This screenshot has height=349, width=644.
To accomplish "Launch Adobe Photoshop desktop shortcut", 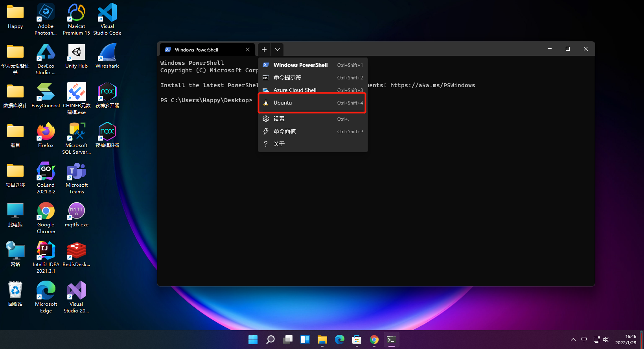I will click(x=46, y=19).
